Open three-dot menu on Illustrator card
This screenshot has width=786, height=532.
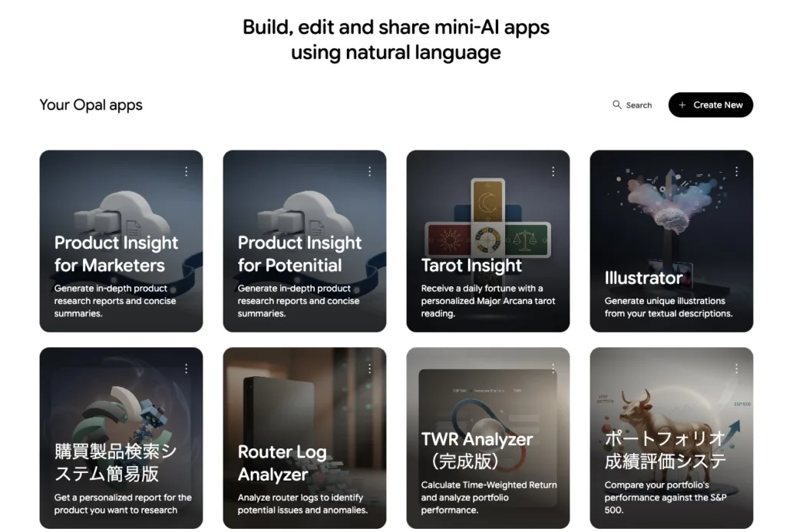(736, 171)
